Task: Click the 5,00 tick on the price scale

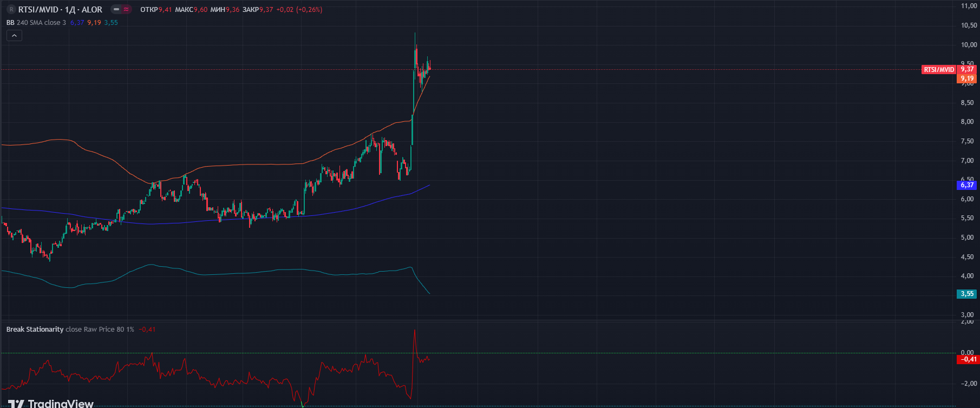Action: point(967,238)
